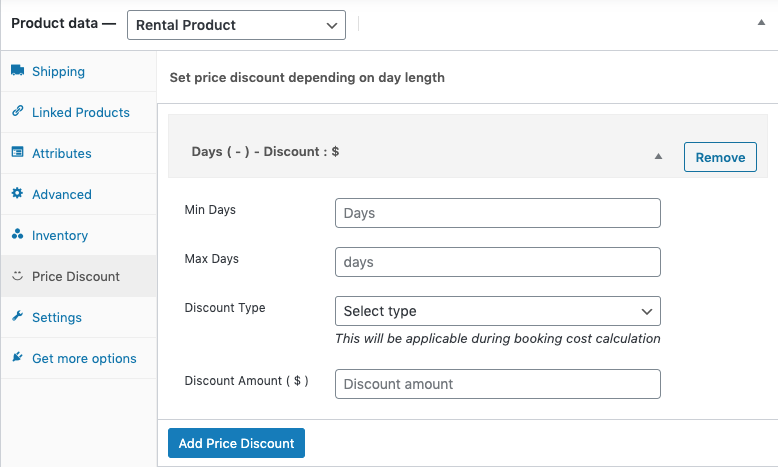The image size is (778, 467).
Task: Click the Settings wrench icon
Action: point(18,317)
